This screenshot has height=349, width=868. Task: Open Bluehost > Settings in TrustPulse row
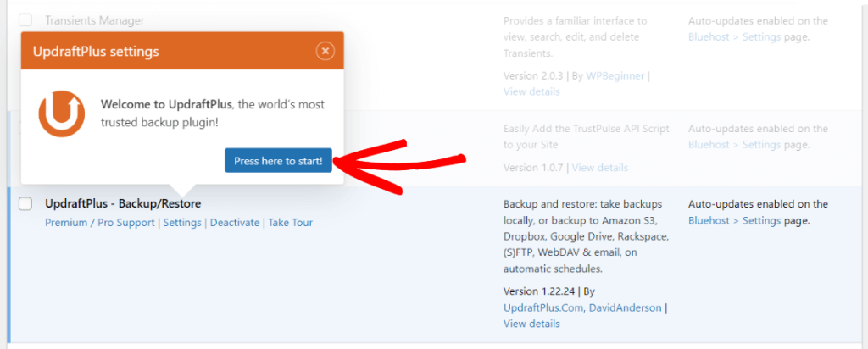(x=735, y=145)
